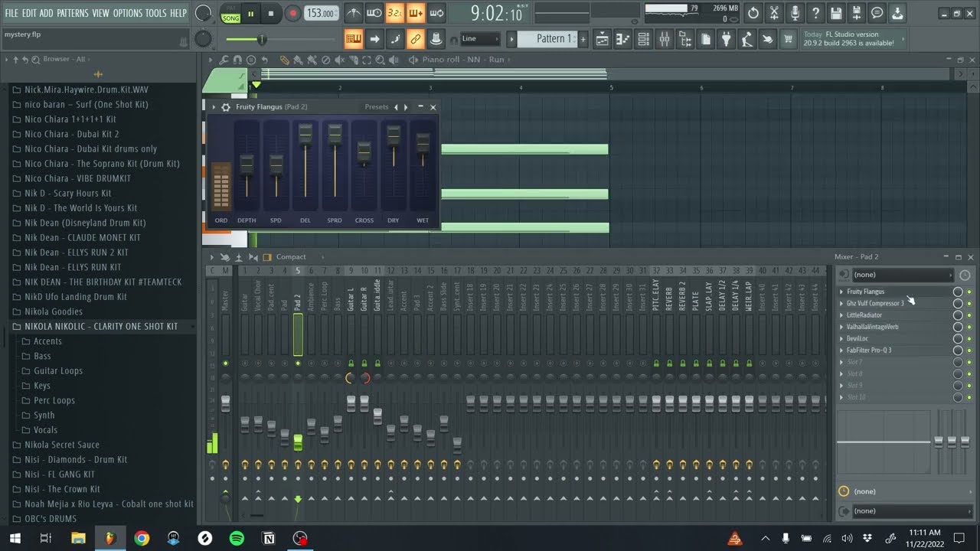Open the Pattern 1 selector
The width and height of the screenshot is (980, 551).
coord(548,39)
